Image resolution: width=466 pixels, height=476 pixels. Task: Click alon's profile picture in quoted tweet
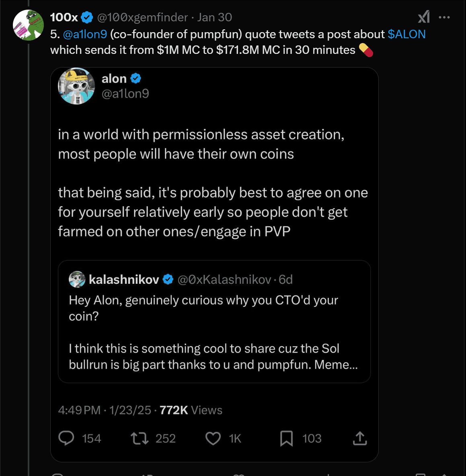point(76,86)
